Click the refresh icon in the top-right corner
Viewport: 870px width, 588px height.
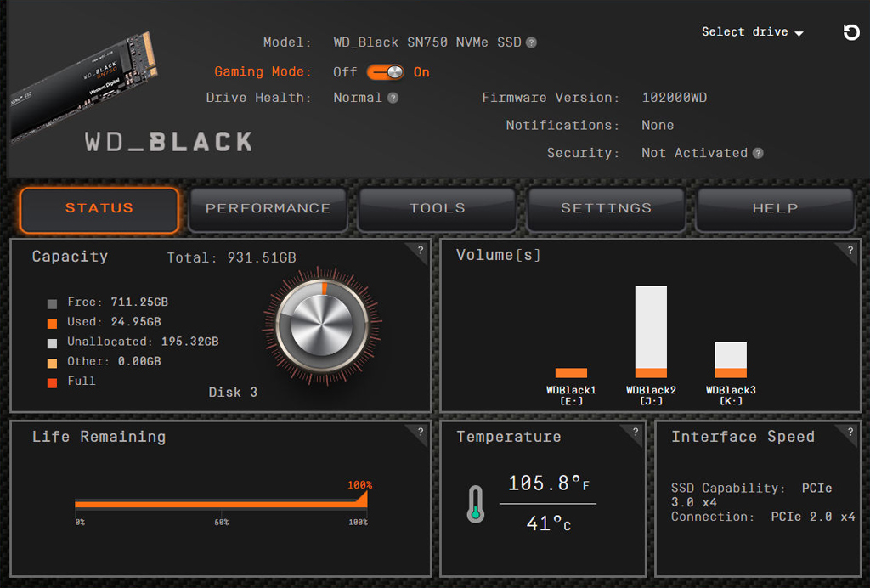[x=850, y=32]
